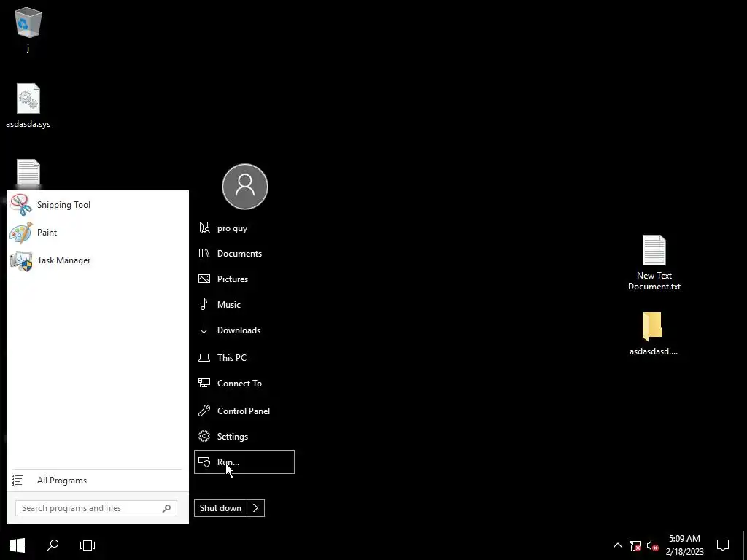The width and height of the screenshot is (747, 560).
Task: Open Downloads from the start menu
Action: [244, 330]
